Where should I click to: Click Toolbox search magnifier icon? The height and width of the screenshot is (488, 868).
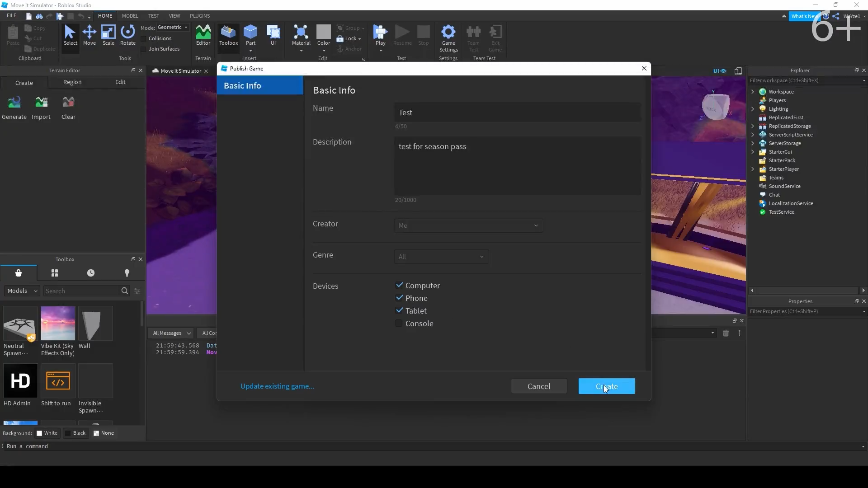pyautogui.click(x=125, y=291)
